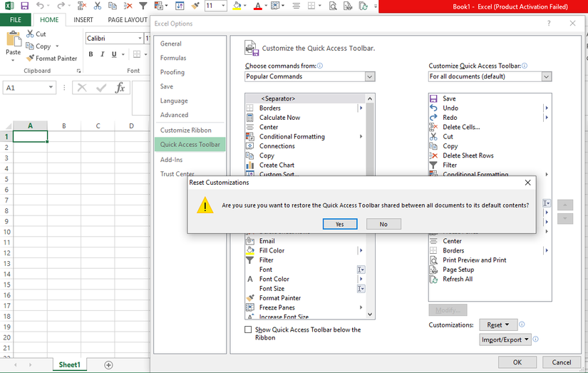Screen dimensions: 588x373
Task: Open the INSERT ribbon tab
Action: point(83,20)
